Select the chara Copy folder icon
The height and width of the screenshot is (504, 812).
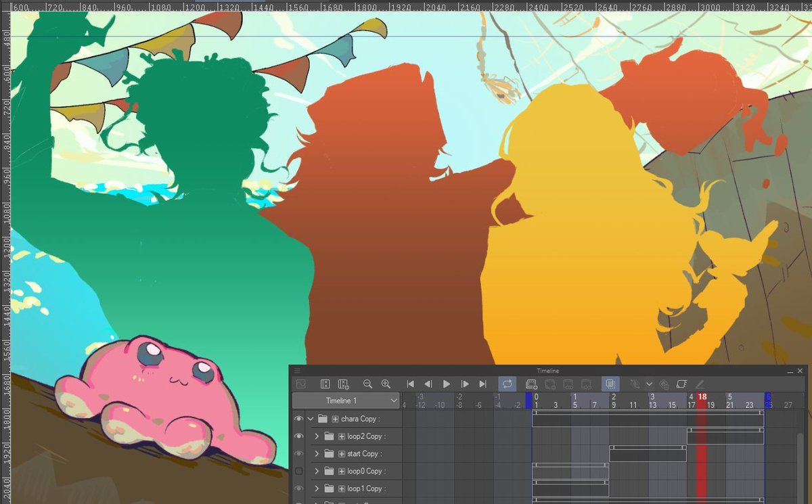pyautogui.click(x=323, y=419)
